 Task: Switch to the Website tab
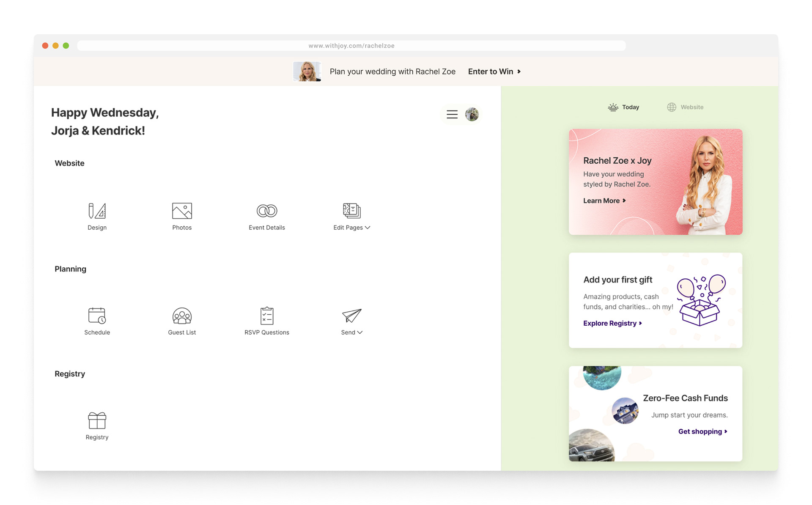coord(685,107)
